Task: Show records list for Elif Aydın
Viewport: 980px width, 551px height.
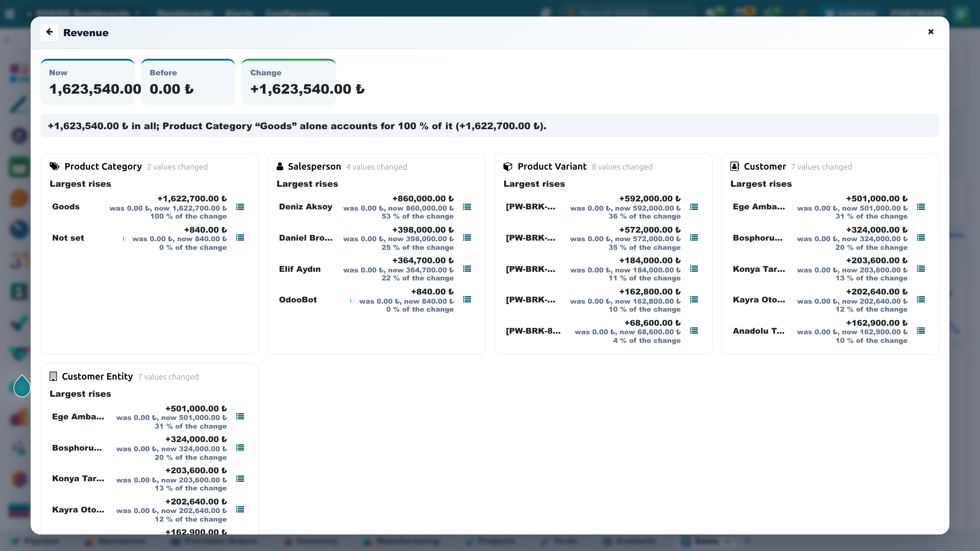Action: (x=467, y=269)
